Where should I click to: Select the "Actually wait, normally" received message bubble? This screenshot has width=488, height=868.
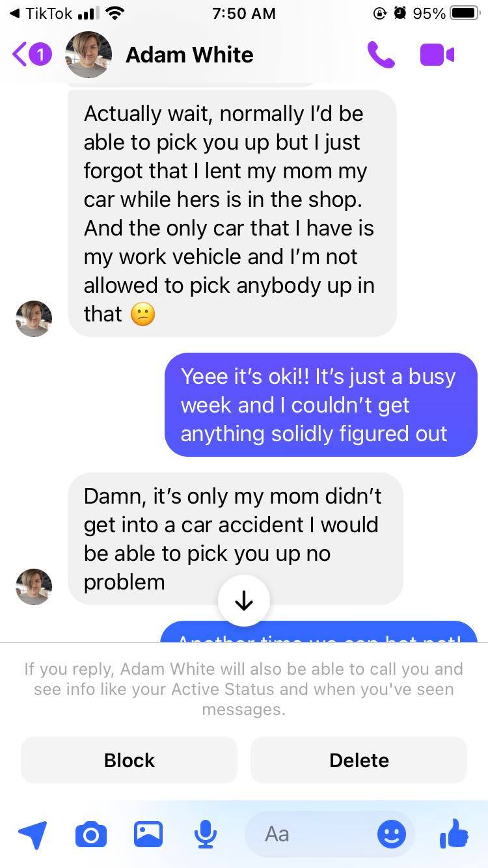232,213
